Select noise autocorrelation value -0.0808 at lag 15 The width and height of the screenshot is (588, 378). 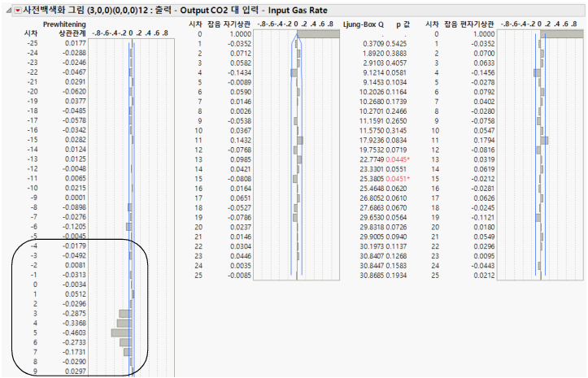point(239,179)
